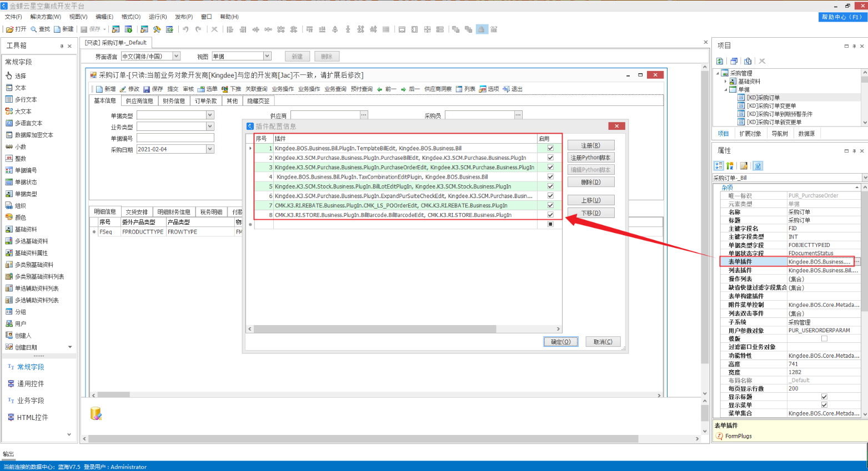This screenshot has height=471, width=868.
Task: Toggle the enable checkbox for plugin row 5
Action: coord(550,186)
